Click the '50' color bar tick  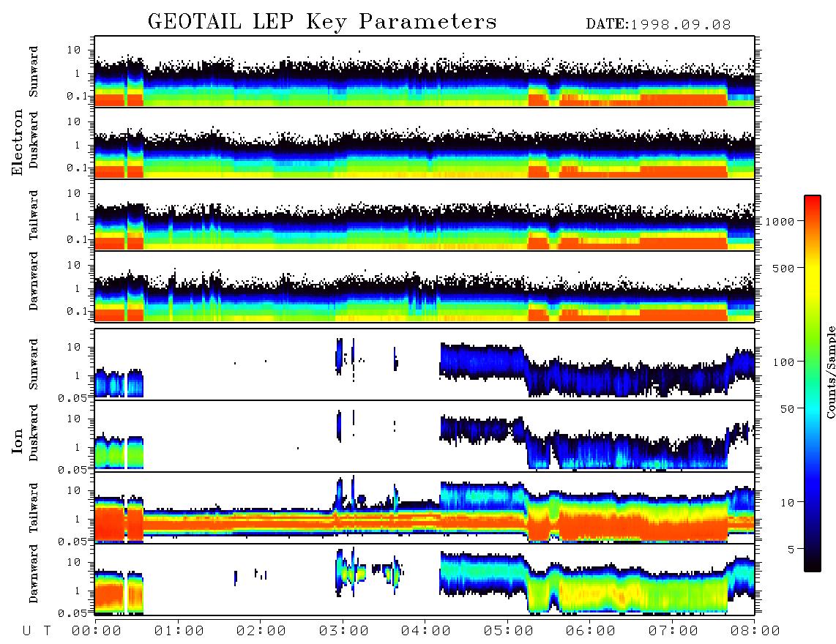tap(787, 409)
